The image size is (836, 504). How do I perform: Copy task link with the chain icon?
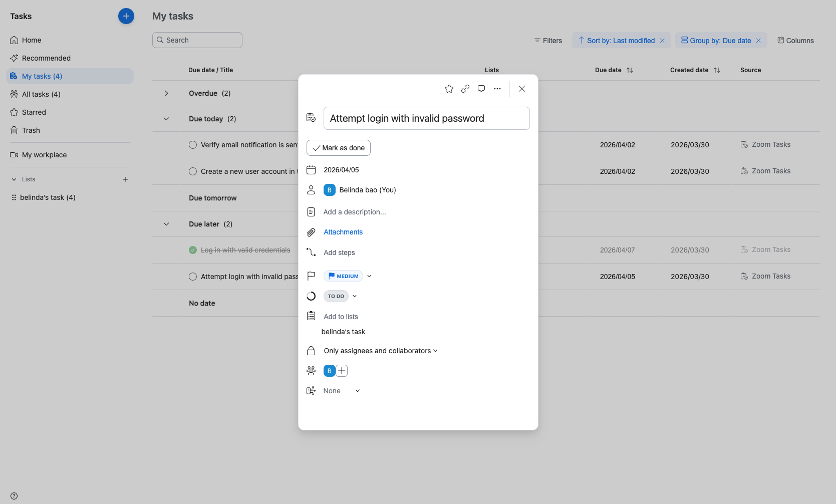465,89
